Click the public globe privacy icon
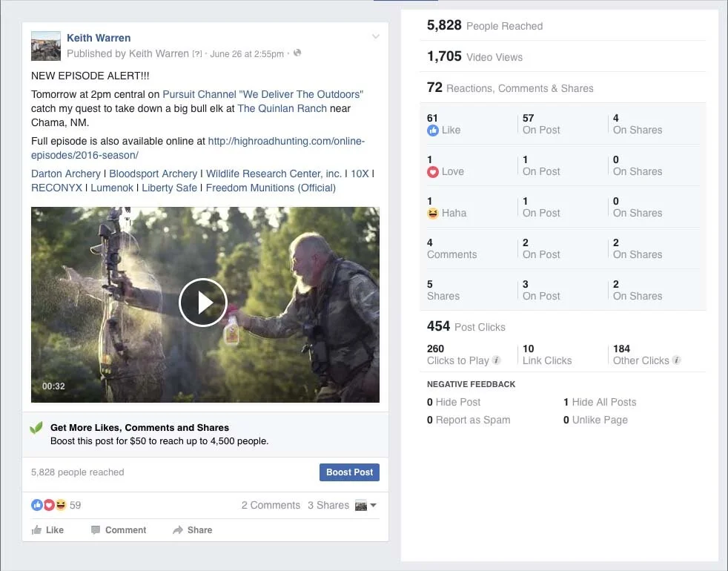 point(297,53)
